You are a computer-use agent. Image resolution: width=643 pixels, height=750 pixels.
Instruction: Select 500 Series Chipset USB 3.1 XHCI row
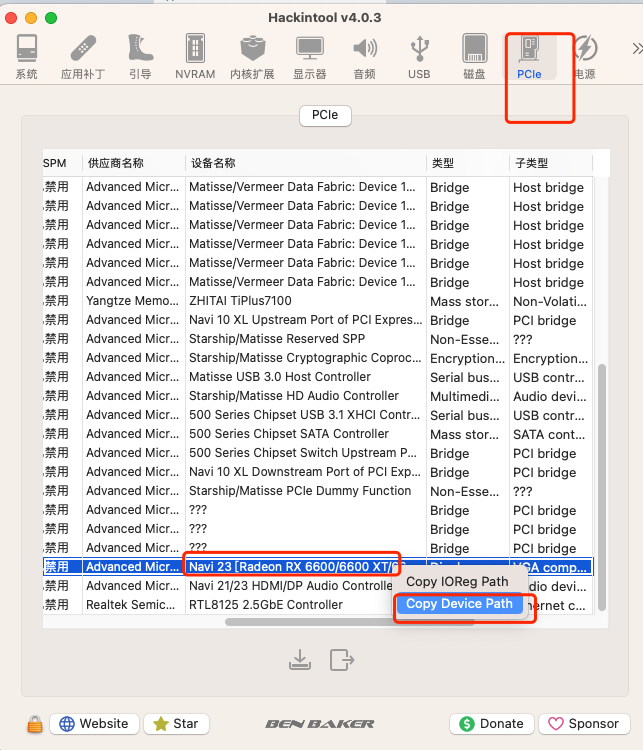click(318, 415)
